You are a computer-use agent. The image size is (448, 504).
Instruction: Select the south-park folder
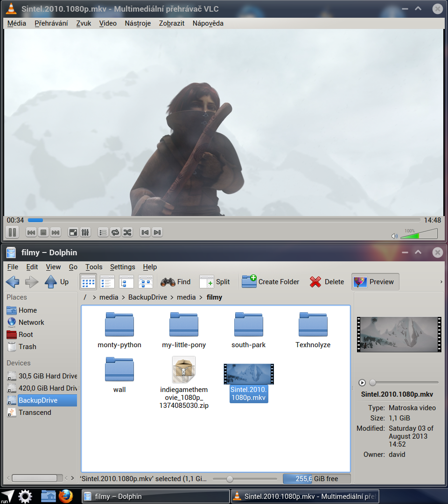(248, 330)
